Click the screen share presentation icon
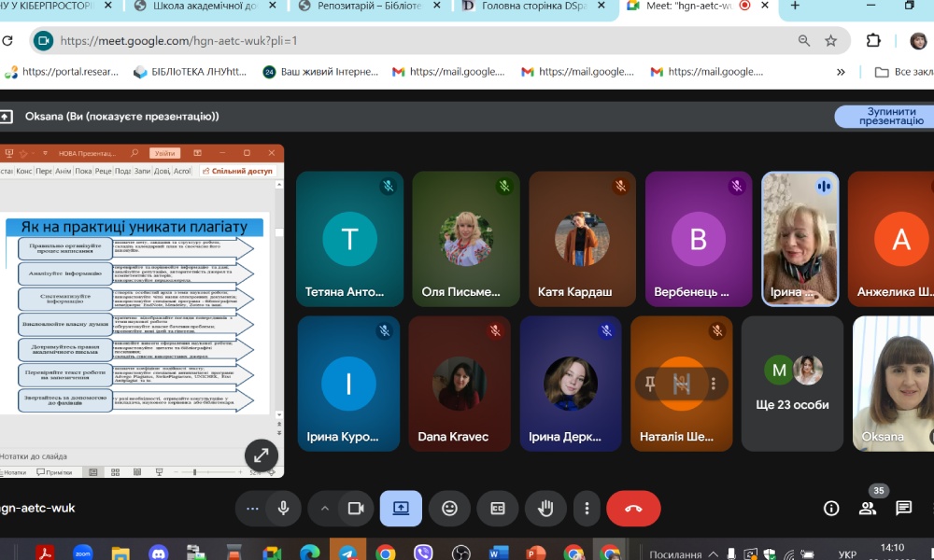 coord(401,509)
